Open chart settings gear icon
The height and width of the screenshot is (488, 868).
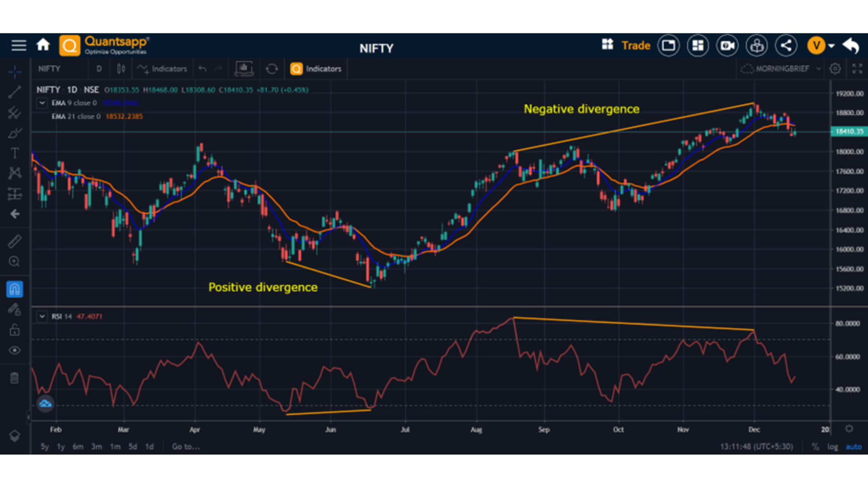[x=835, y=69]
